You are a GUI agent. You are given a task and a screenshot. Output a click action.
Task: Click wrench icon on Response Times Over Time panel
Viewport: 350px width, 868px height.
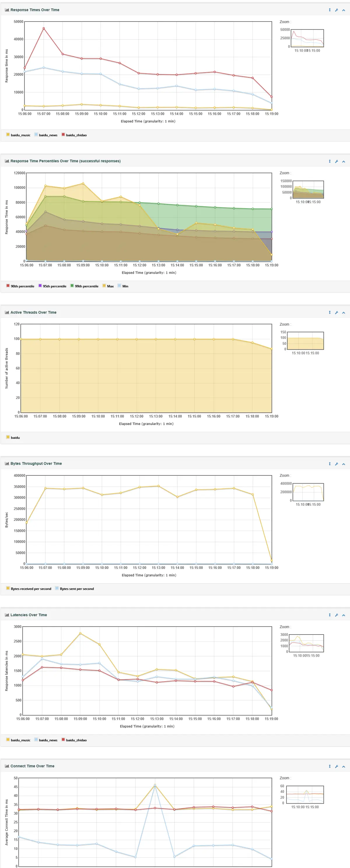click(x=337, y=10)
